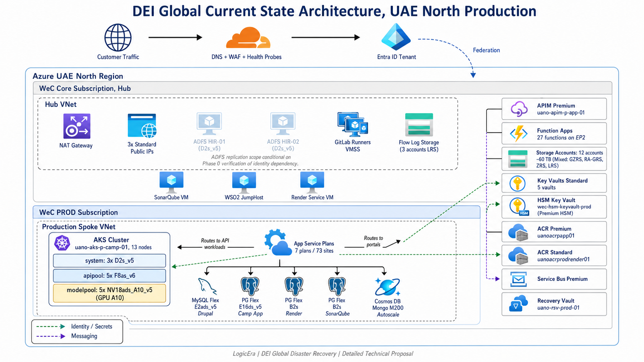Screen dimensions: 644x362
Task: Select the Cloudflare DNS + WAF cloud icon
Action: click(248, 38)
